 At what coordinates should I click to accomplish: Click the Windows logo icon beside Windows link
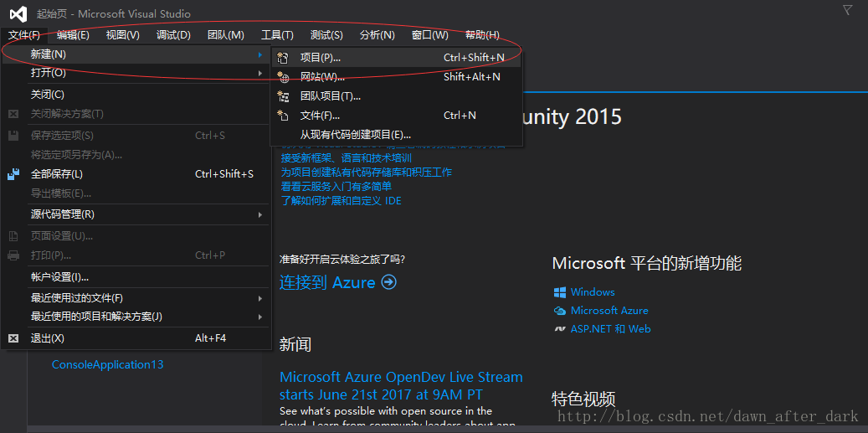coord(560,291)
